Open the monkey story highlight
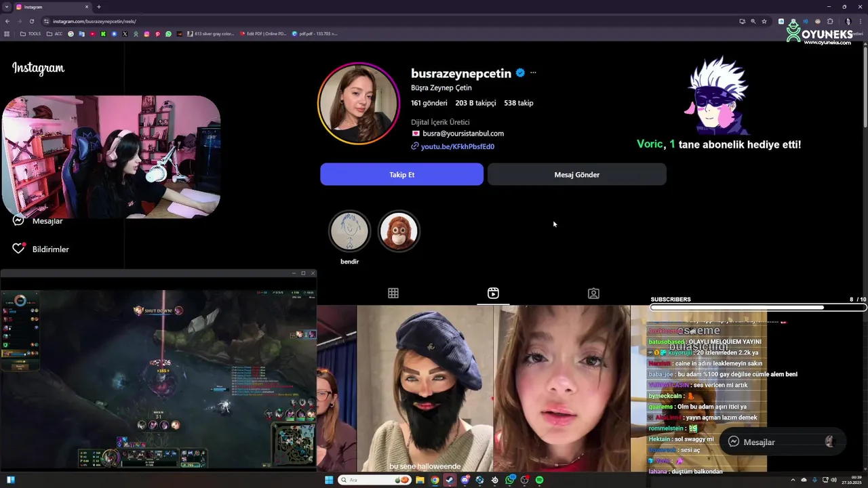This screenshot has height=488, width=868. pos(399,231)
